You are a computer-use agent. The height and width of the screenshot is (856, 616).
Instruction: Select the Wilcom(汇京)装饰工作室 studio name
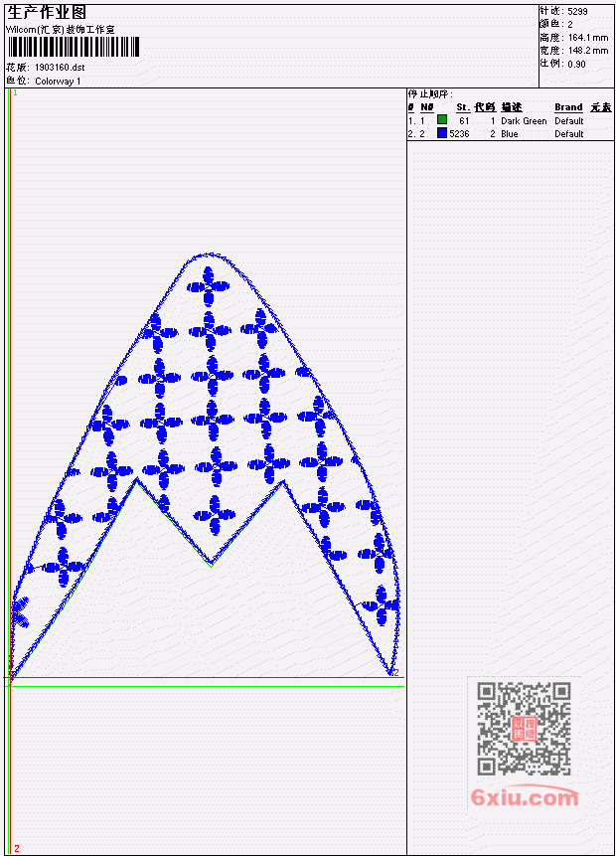[60, 30]
